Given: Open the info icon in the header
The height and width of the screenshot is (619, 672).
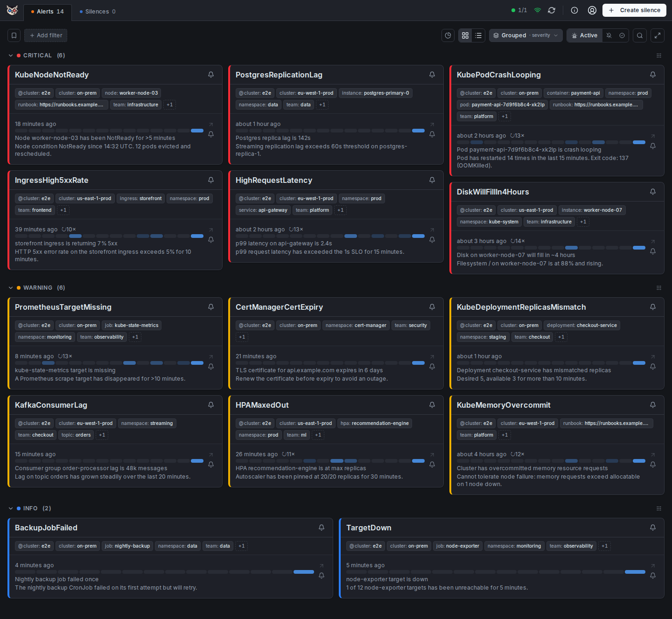Looking at the screenshot, I should 574,10.
